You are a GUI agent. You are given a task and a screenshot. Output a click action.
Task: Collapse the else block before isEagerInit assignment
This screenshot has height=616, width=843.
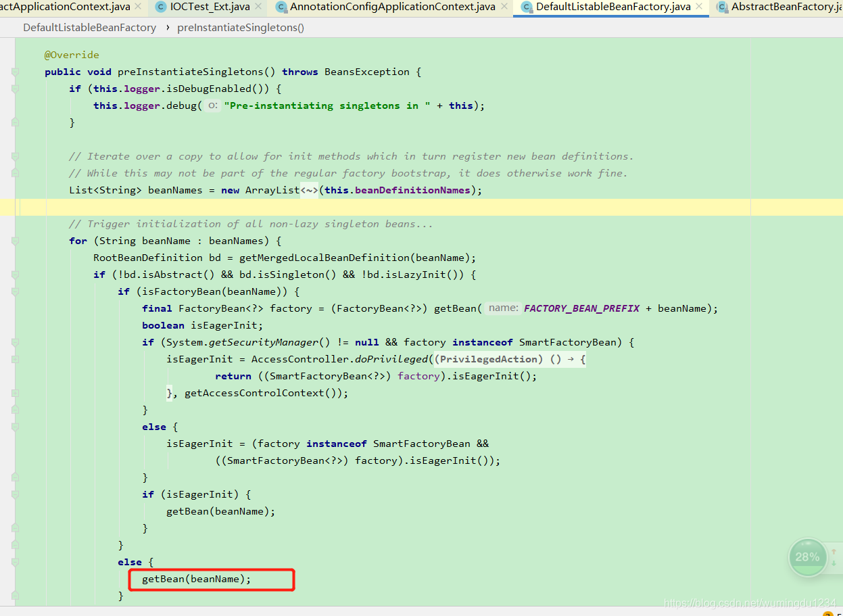point(15,427)
